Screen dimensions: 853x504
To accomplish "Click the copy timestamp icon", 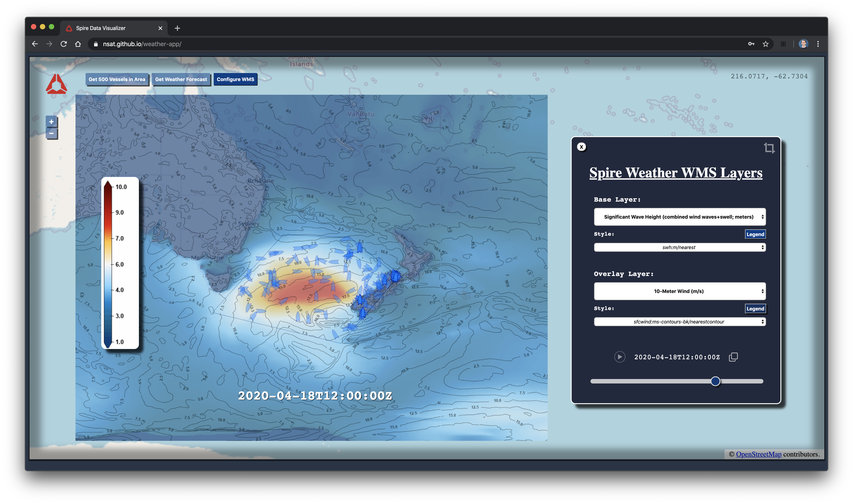I will click(x=733, y=357).
